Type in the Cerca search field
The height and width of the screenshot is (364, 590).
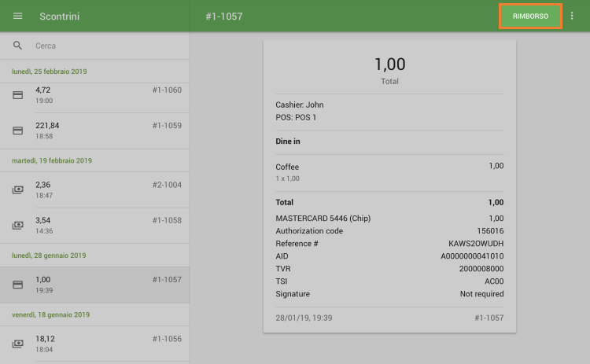click(x=102, y=46)
